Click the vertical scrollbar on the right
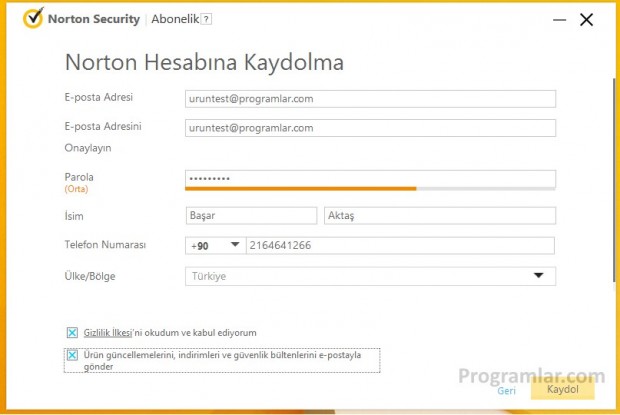The height and width of the screenshot is (415, 620). (x=614, y=180)
